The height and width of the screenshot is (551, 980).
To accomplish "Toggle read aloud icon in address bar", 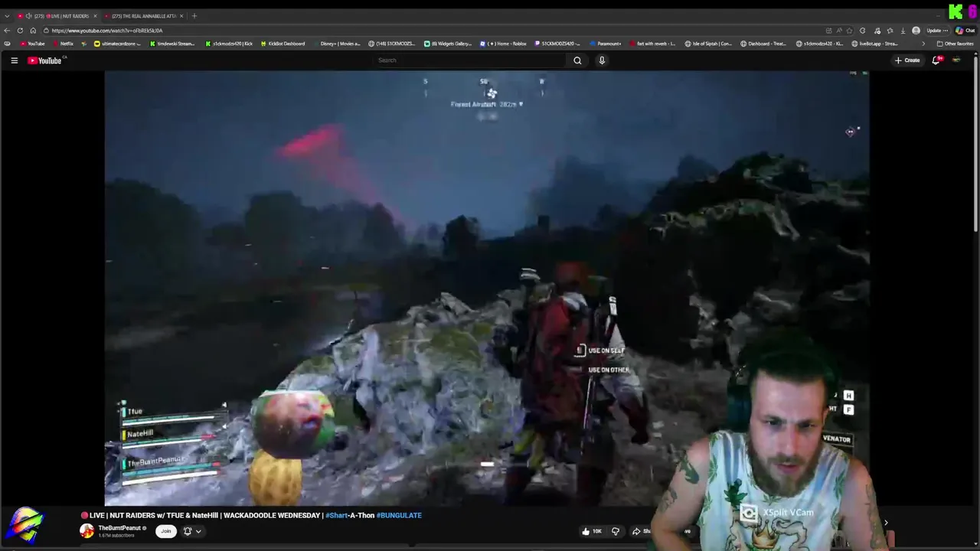I will 839,31.
